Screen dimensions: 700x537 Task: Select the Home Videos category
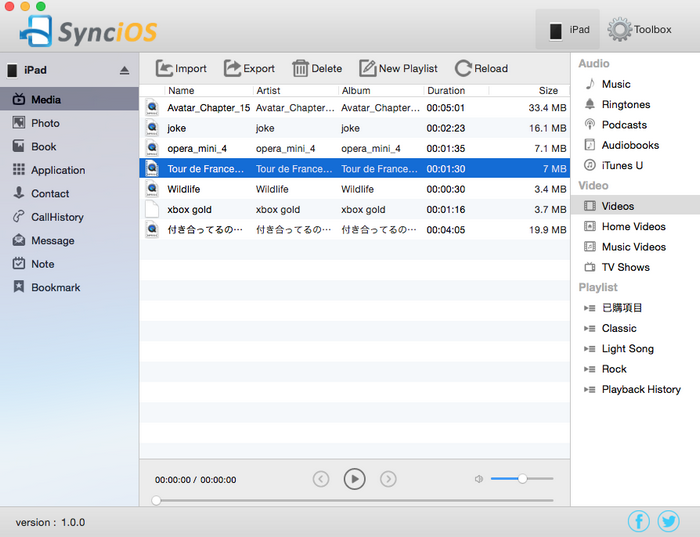pos(635,226)
